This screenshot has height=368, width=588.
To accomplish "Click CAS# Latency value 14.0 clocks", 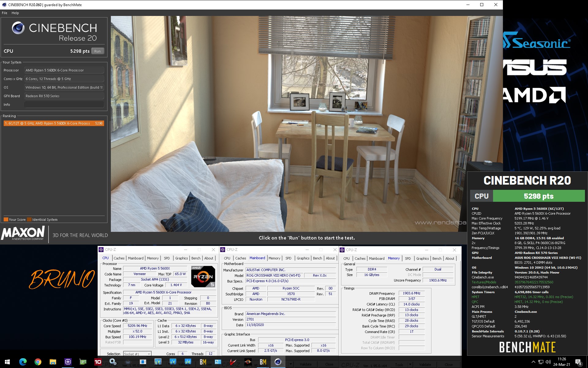I will point(411,304).
